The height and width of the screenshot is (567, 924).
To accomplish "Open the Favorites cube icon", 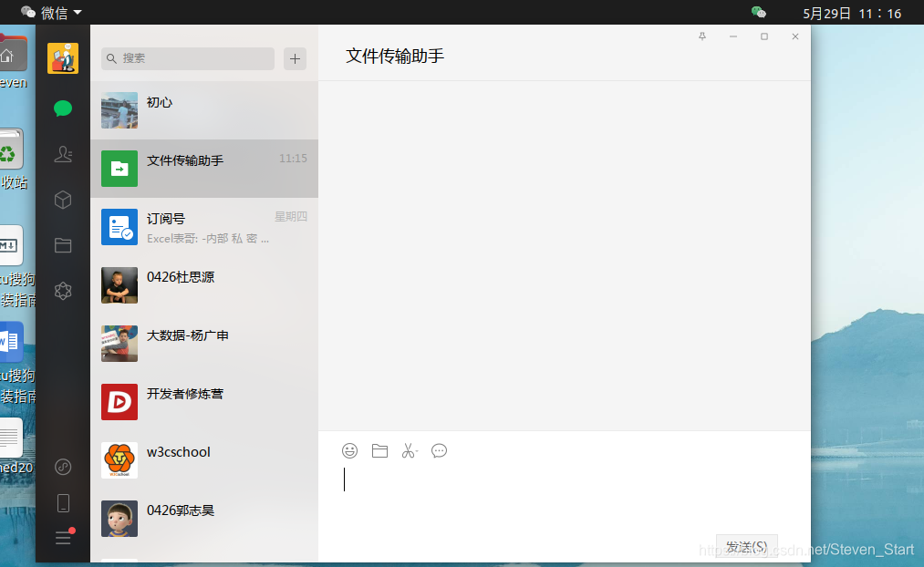I will click(63, 200).
